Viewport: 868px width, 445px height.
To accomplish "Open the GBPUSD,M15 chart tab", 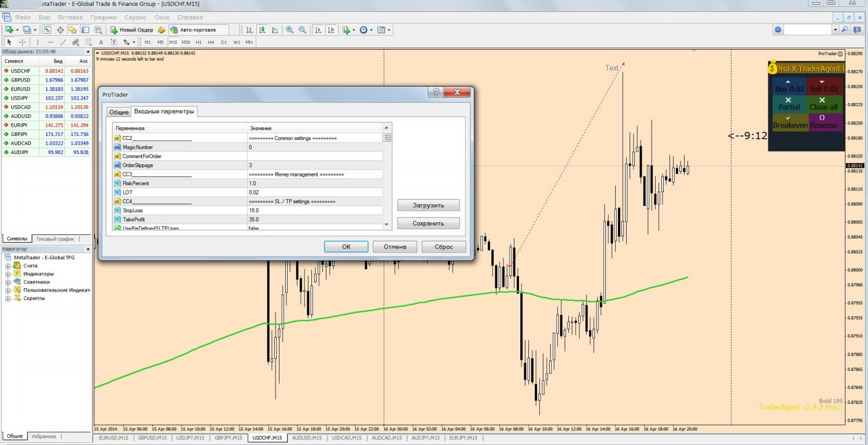I will click(x=152, y=438).
